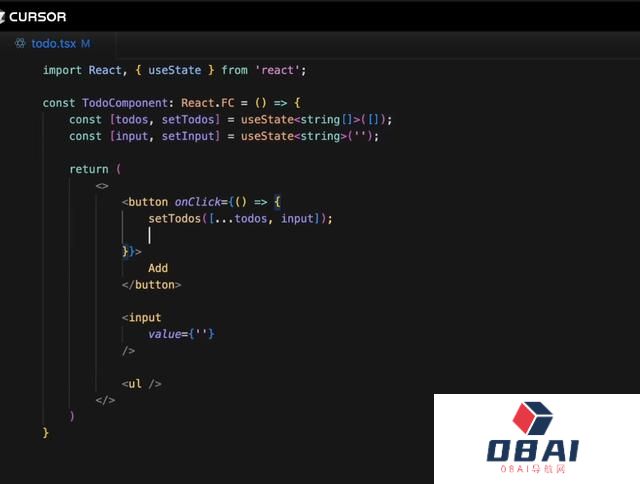640x484 pixels.
Task: Open the todo.tsx editor tab
Action: pos(57,44)
